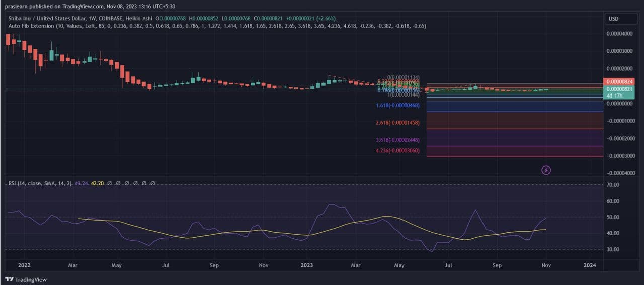Select the 1.618 Fibonacci level label
The image size is (644, 285).
point(397,105)
